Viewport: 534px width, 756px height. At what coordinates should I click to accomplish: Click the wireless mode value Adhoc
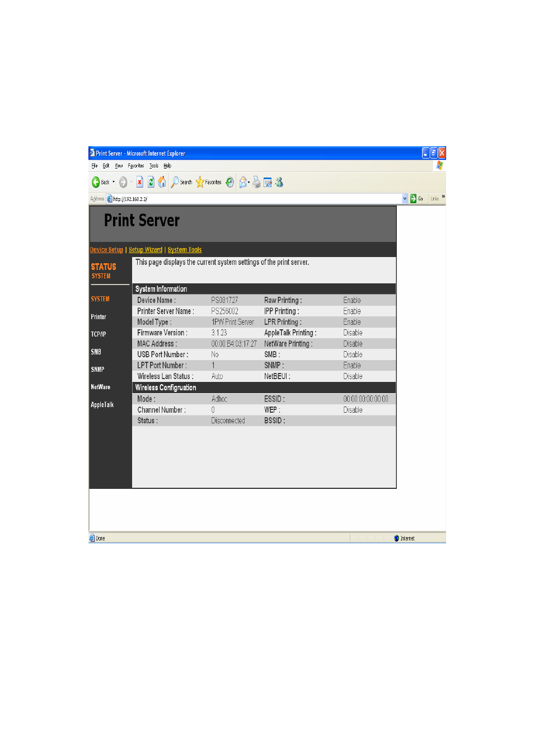pos(219,399)
